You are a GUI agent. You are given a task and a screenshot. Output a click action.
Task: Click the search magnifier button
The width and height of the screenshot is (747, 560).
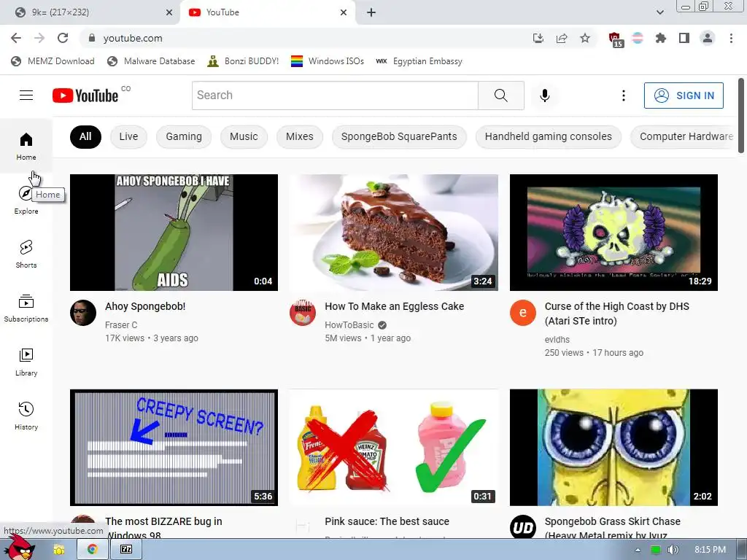(500, 96)
